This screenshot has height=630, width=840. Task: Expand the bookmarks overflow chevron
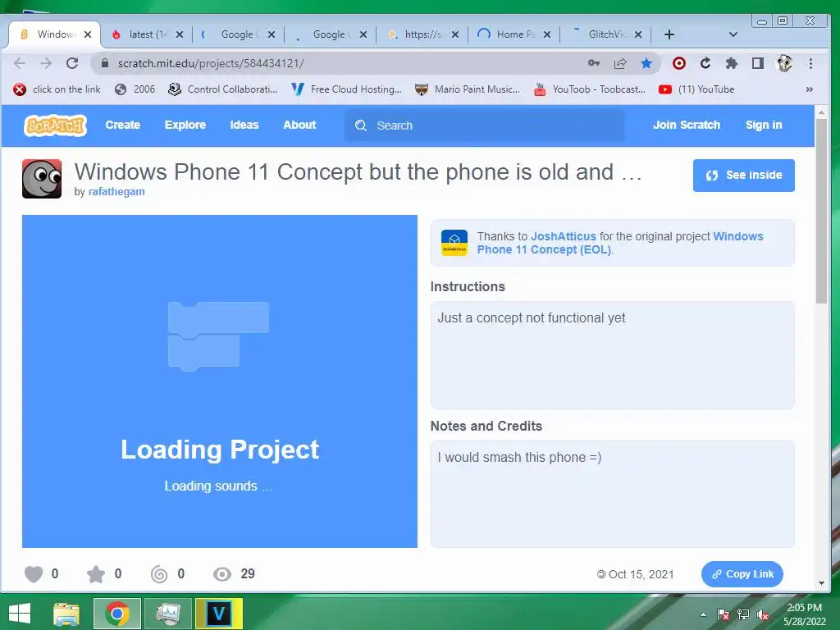point(809,89)
